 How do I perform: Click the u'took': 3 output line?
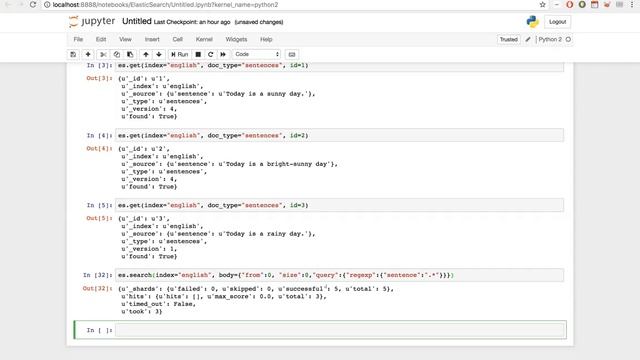(141, 311)
